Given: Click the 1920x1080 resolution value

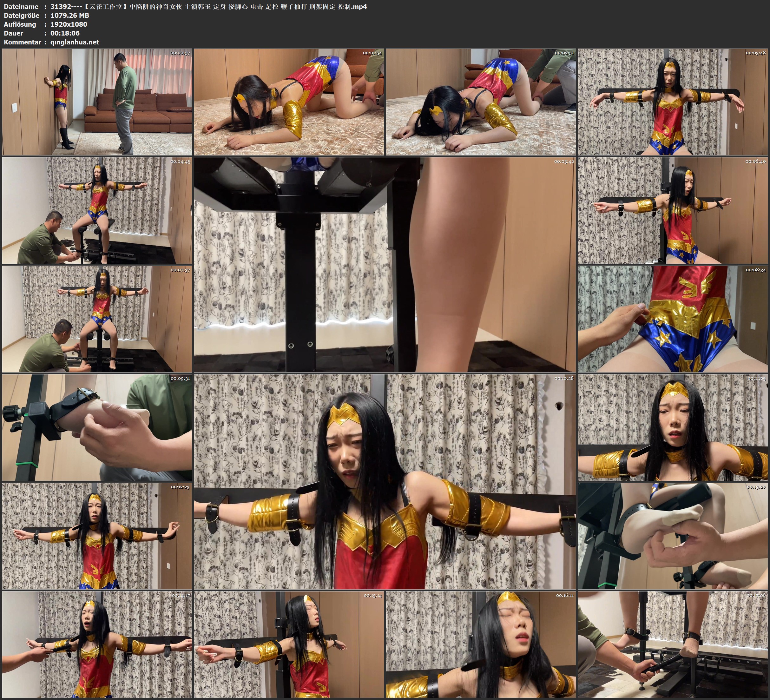Looking at the screenshot, I should [69, 24].
